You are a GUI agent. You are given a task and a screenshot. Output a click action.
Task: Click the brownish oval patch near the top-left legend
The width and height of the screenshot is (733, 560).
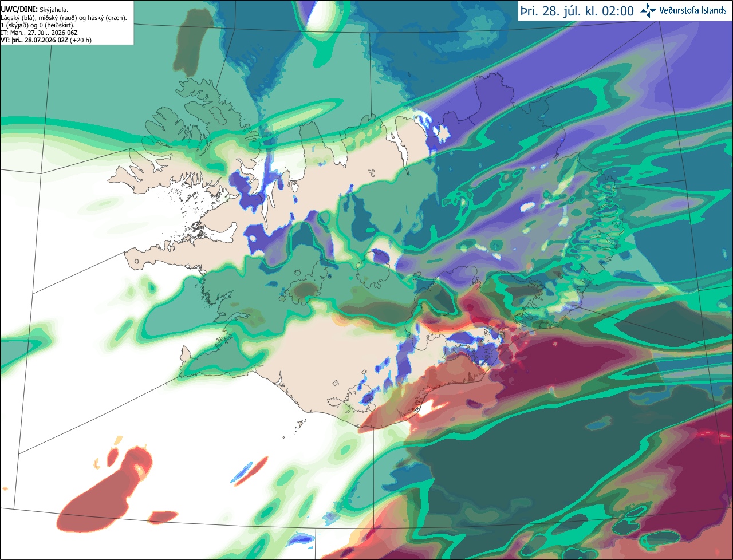(192, 43)
